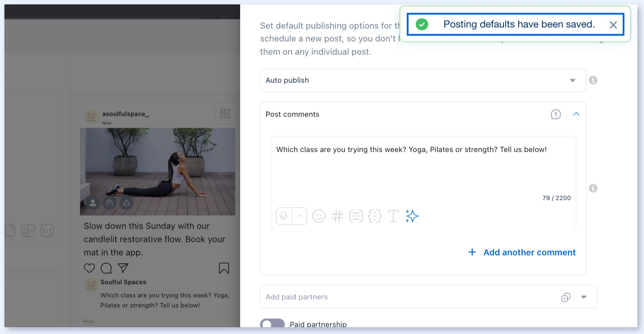644x334 pixels.
Task: Click the bookmark save icon in preview
Action: tap(224, 268)
